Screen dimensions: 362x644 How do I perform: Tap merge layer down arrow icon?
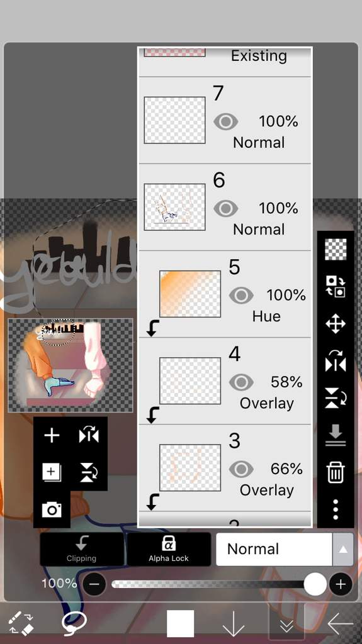pos(336,435)
